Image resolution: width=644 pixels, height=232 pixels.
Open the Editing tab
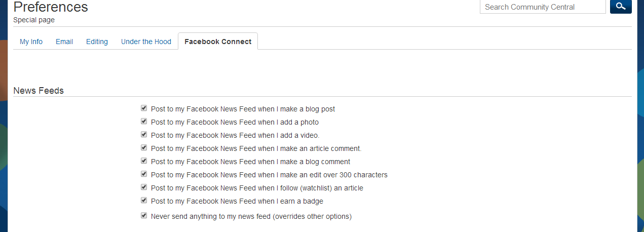(97, 42)
